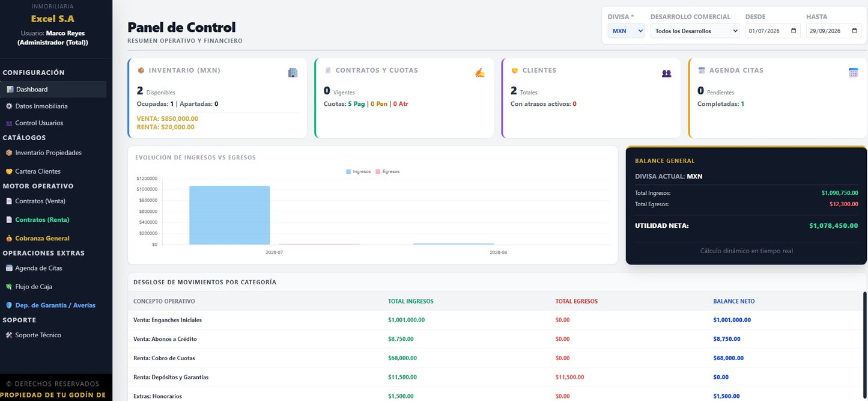Viewport: 868px width, 401px height.
Task: Click the document icon beside Contratos (Venta)
Action: 9,201
